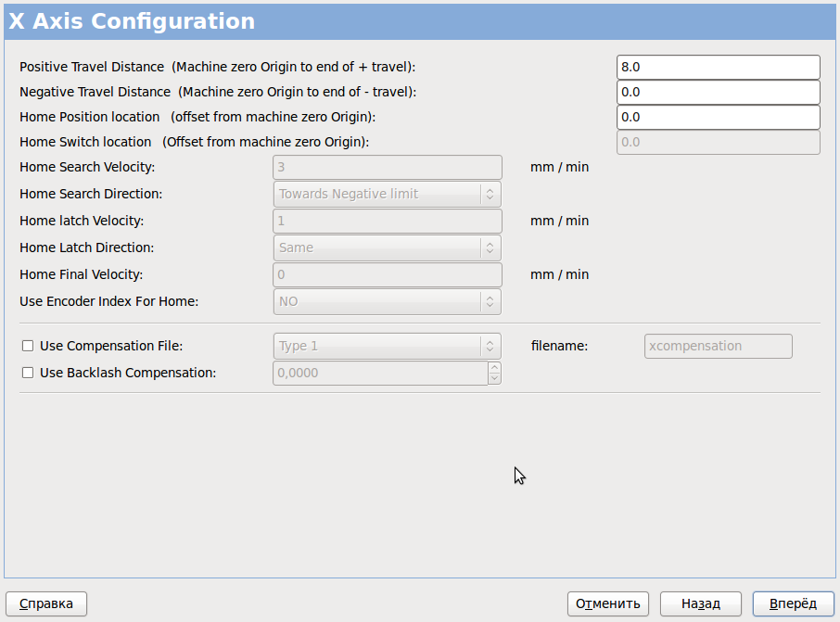Open the compensation file Type 1 dropdown

point(387,346)
